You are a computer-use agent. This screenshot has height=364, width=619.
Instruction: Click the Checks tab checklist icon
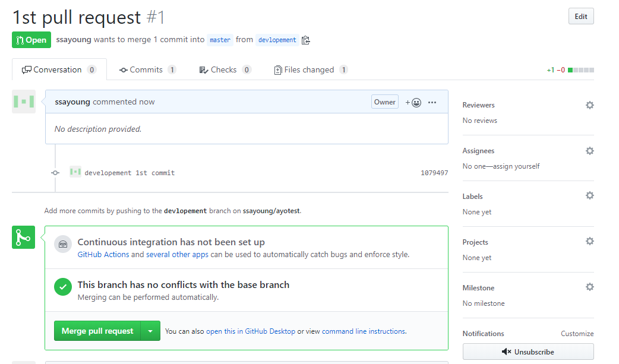(203, 70)
